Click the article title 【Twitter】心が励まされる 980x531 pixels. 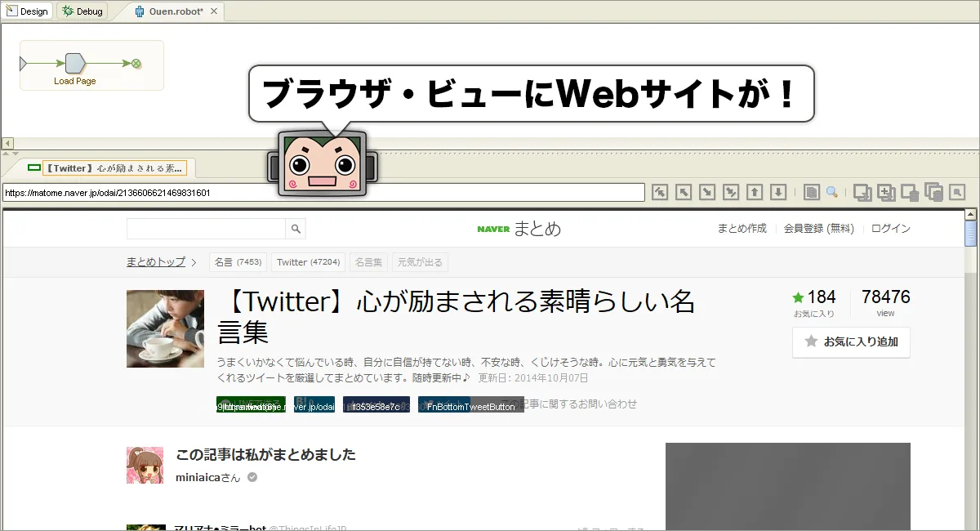[456, 317]
